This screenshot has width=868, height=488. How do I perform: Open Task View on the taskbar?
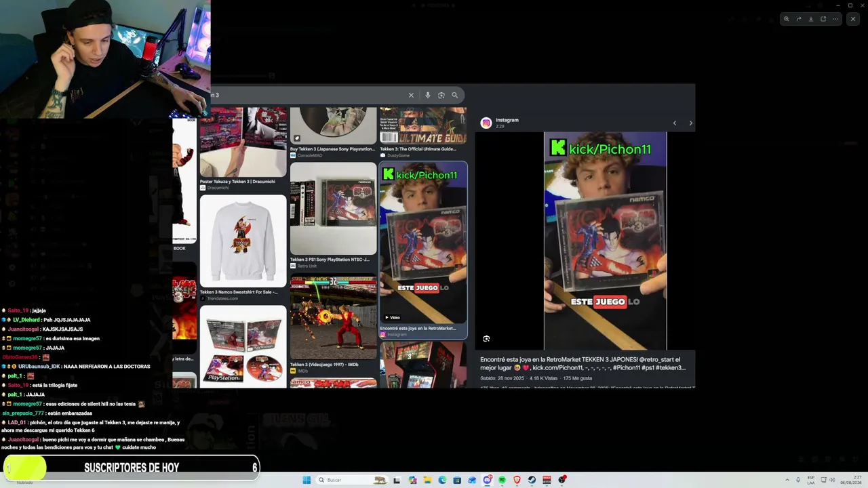click(x=397, y=480)
